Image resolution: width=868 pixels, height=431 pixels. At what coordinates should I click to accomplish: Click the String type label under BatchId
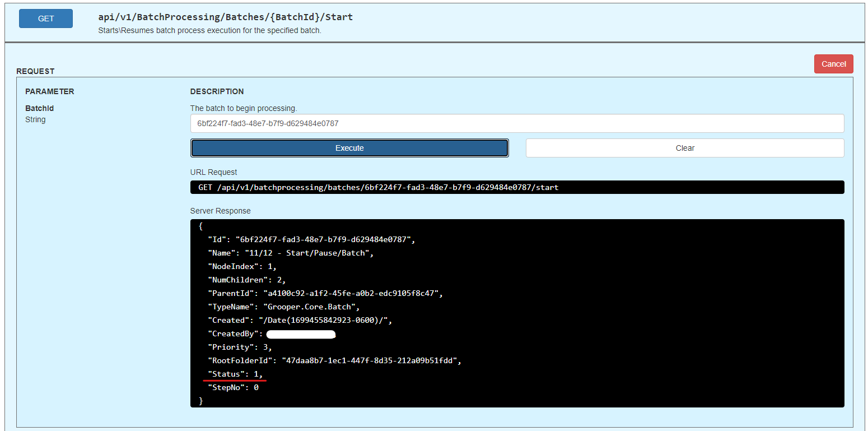[x=35, y=119]
